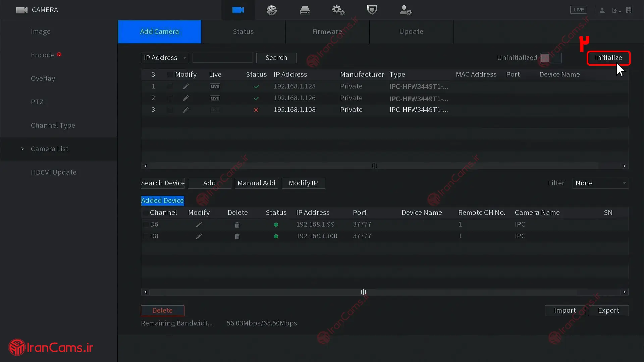Edit device 192.168.1.108 with pencil icon
The height and width of the screenshot is (362, 644).
click(x=186, y=110)
